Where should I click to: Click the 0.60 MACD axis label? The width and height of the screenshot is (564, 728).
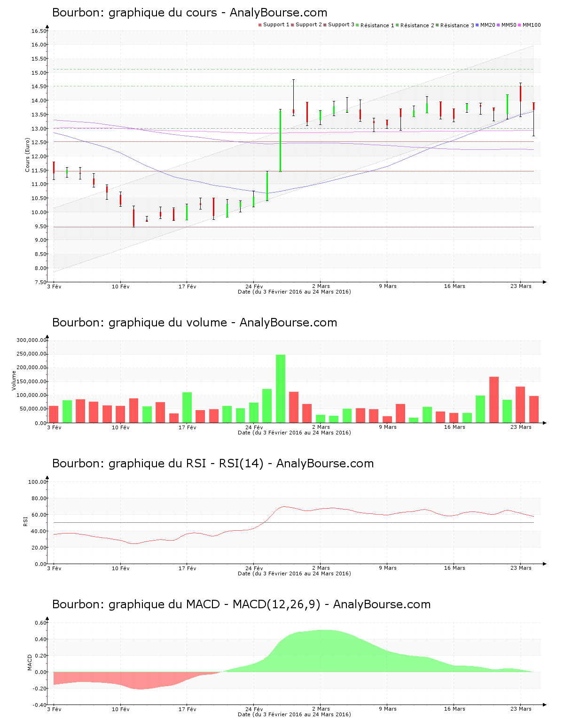[40, 623]
